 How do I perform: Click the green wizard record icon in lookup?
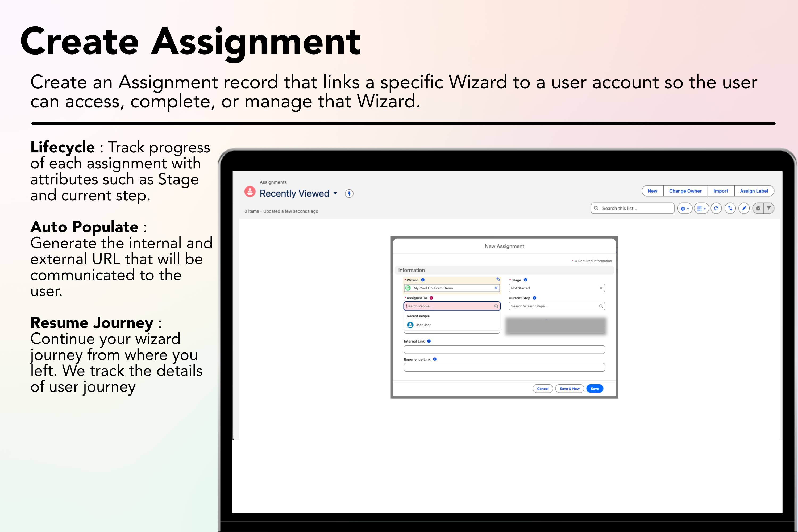click(x=408, y=288)
